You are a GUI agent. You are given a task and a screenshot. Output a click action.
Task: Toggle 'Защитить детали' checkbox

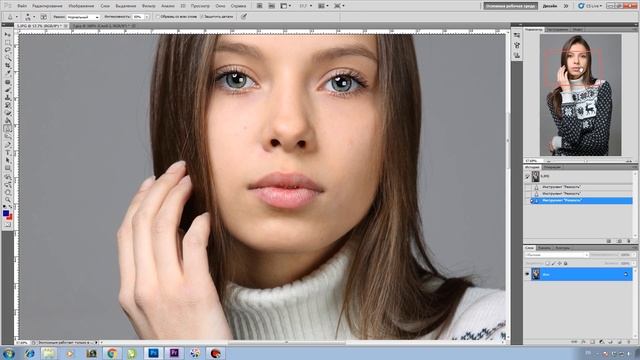202,17
